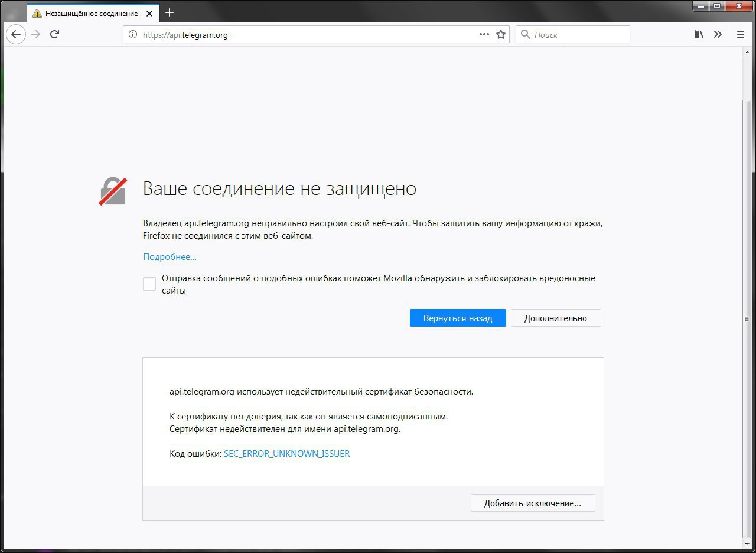
Task: Bookmark this page with the star icon
Action: (x=501, y=34)
